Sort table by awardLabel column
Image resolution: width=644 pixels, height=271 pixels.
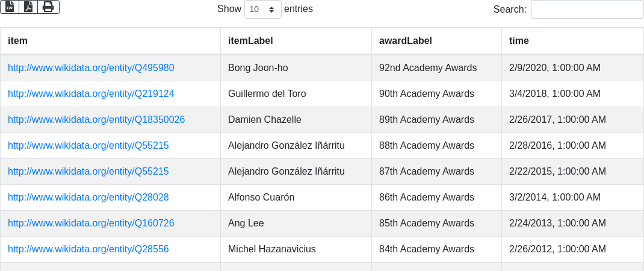coord(405,41)
